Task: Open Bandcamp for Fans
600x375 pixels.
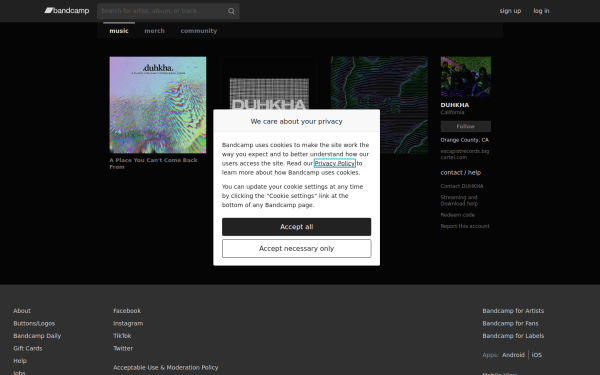Action: point(510,323)
